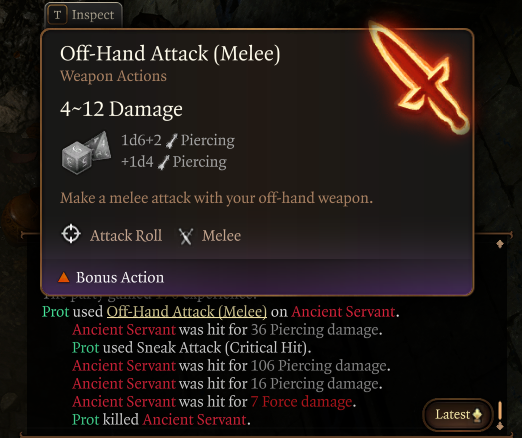This screenshot has width=522, height=438.
Task: Click the glowing red dagger icon
Action: [419, 77]
